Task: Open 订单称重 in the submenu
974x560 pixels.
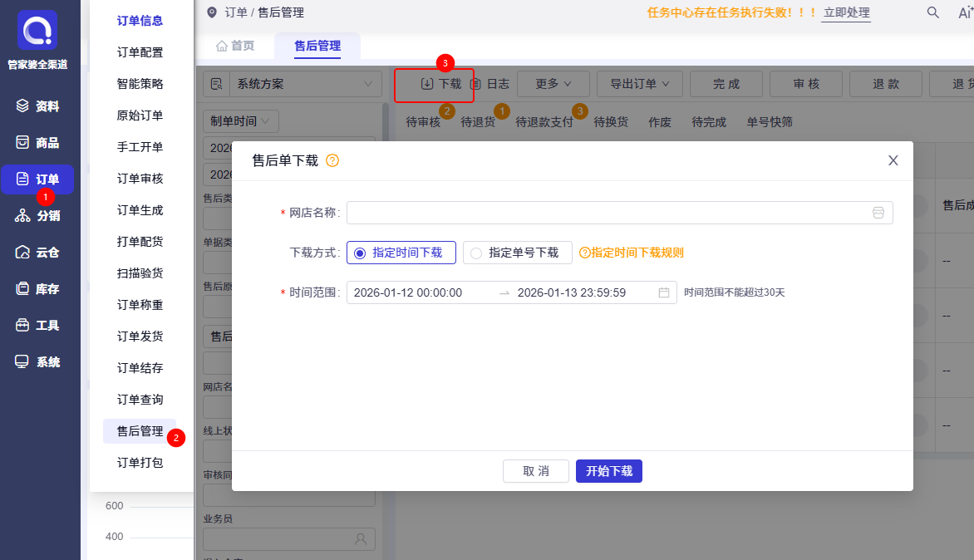Action: click(x=140, y=305)
